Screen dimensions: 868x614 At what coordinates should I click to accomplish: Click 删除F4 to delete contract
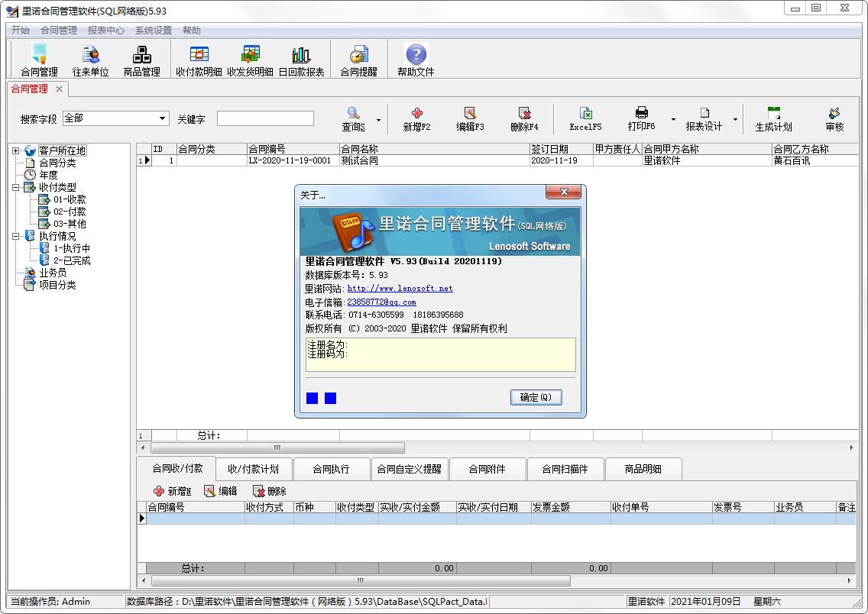point(524,119)
